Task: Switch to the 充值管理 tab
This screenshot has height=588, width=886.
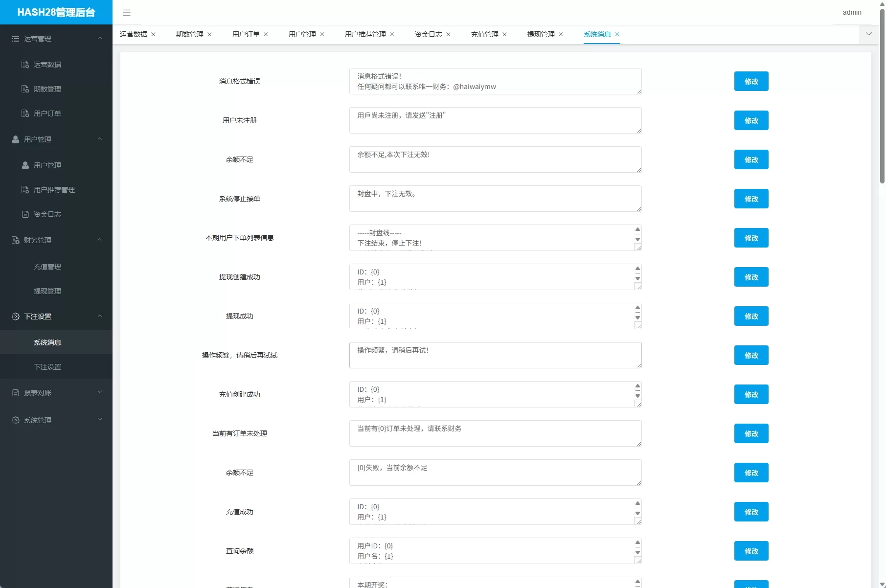Action: 485,34
